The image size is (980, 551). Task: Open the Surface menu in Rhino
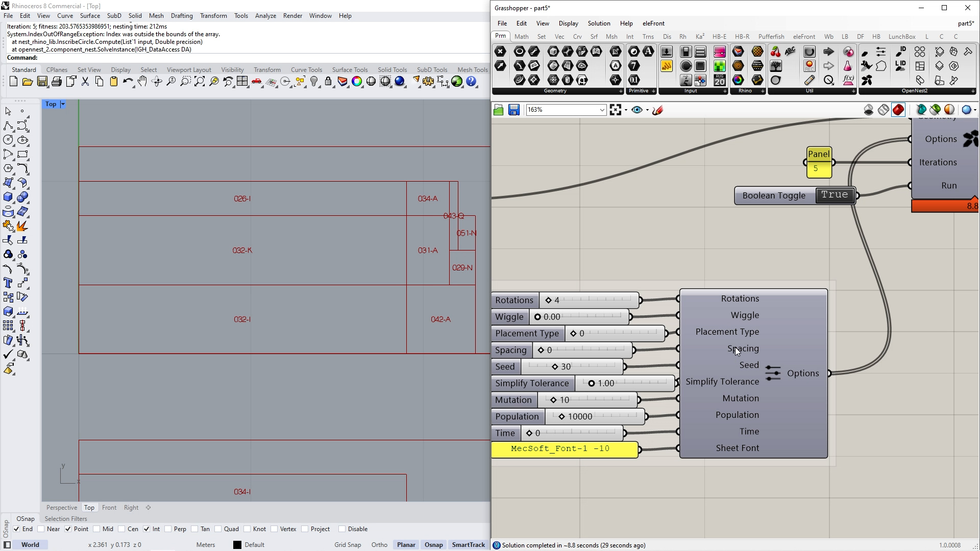pos(90,16)
